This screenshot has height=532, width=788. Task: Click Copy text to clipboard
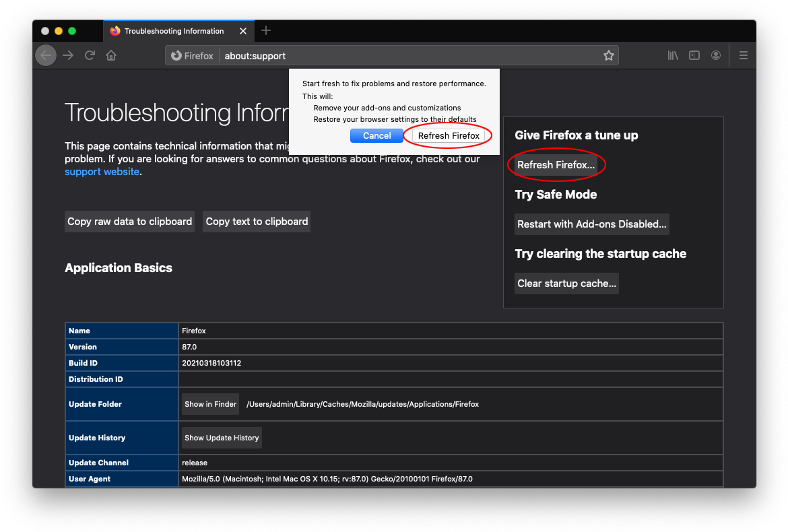(x=257, y=222)
